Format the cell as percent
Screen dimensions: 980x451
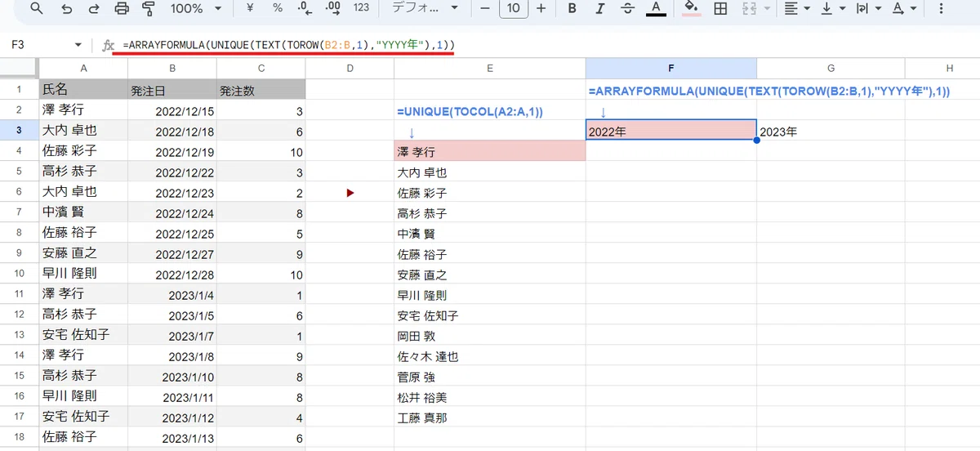click(x=278, y=9)
